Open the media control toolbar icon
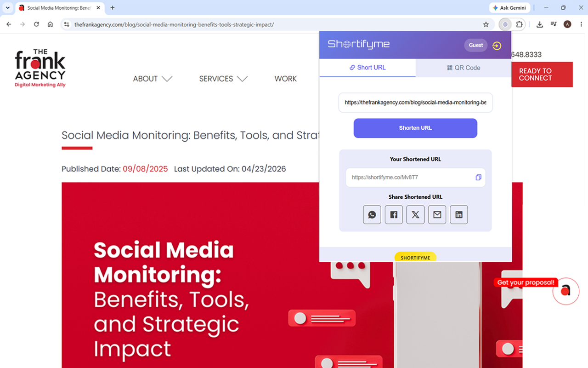Viewport: 588px width, 368px height. (554, 24)
